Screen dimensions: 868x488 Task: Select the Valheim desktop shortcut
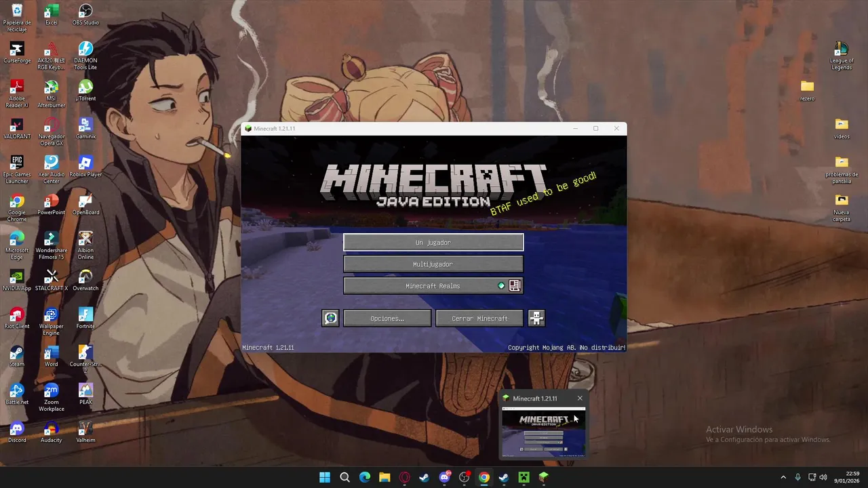[85, 433]
